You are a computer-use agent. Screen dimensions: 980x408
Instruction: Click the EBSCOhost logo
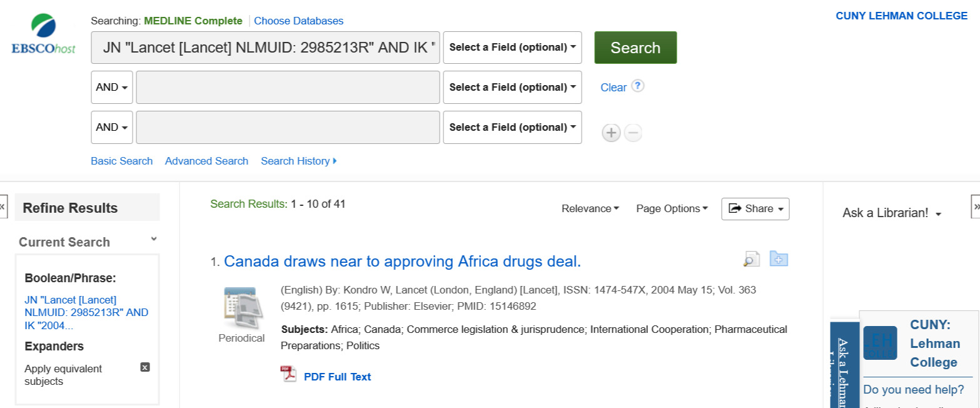[x=43, y=34]
